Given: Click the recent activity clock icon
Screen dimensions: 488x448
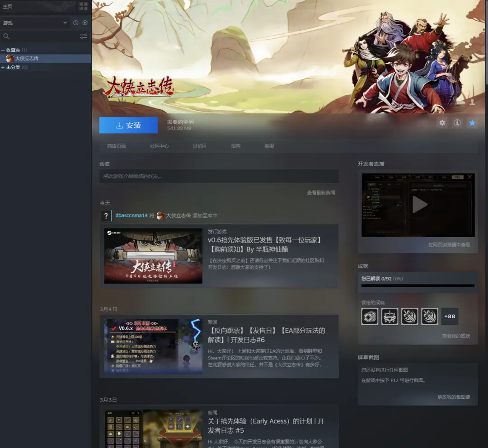Looking at the screenshot, I should pos(75,23).
